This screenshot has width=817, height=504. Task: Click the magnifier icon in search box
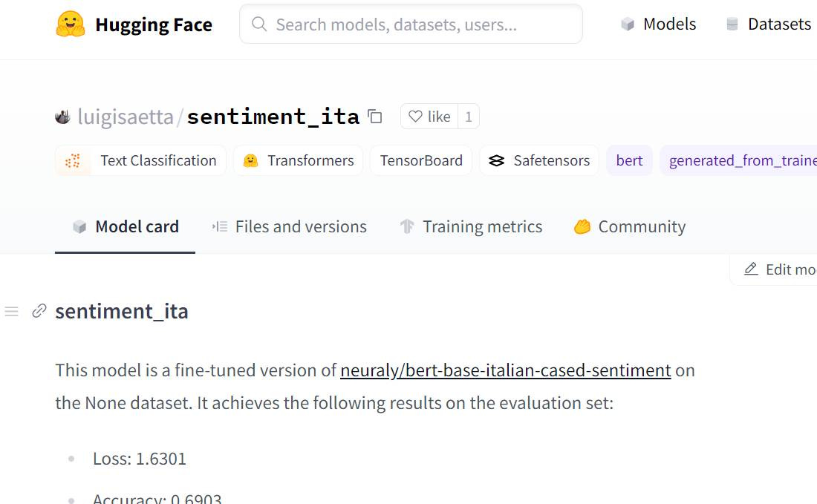pos(259,24)
